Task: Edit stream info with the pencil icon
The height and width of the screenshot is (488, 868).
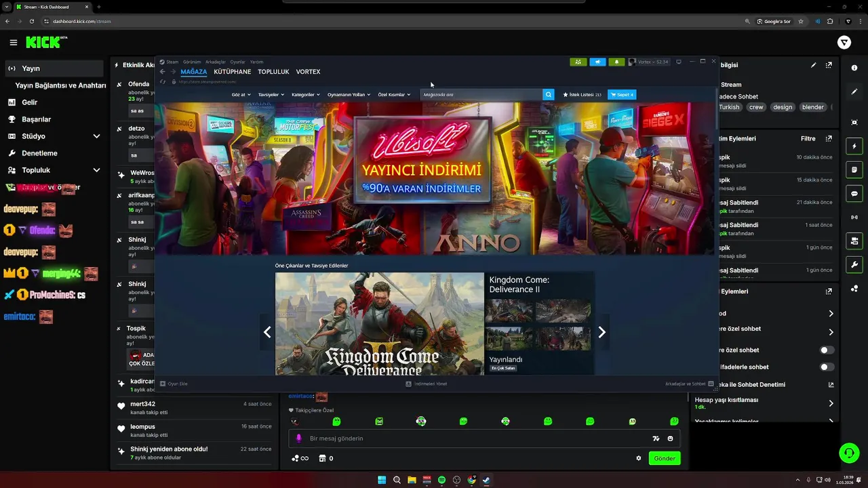Action: (814, 65)
